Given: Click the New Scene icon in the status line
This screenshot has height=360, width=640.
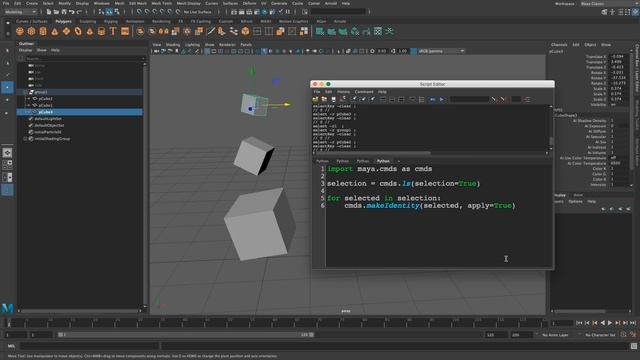Looking at the screenshot, I should click(x=49, y=12).
